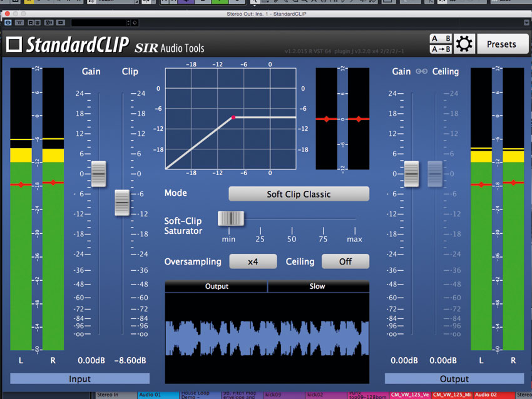Switch the waveform speed Slow button
This screenshot has height=399, width=532.
point(318,286)
